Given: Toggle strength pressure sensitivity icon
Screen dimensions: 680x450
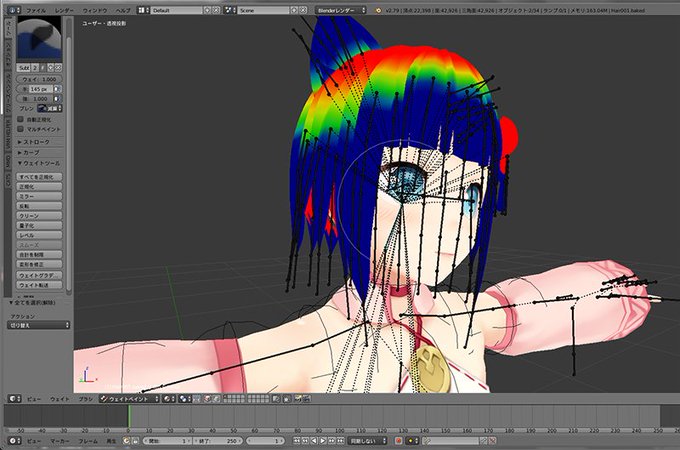Looking at the screenshot, I should tap(58, 99).
